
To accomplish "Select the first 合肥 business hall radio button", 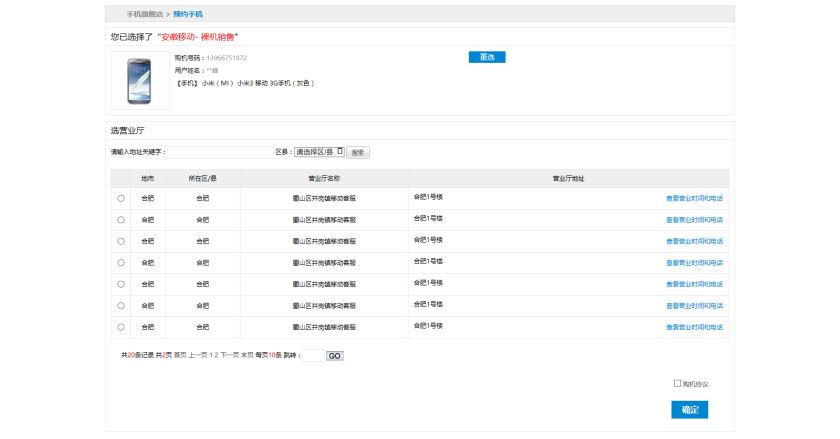I will pyautogui.click(x=121, y=198).
